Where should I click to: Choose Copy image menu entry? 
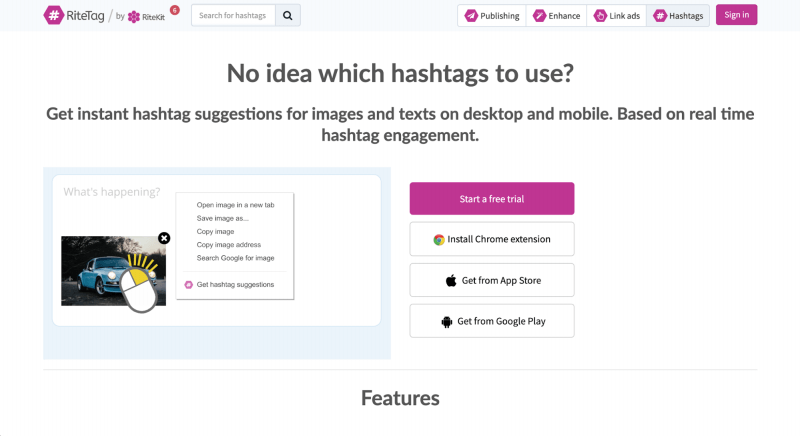click(215, 232)
